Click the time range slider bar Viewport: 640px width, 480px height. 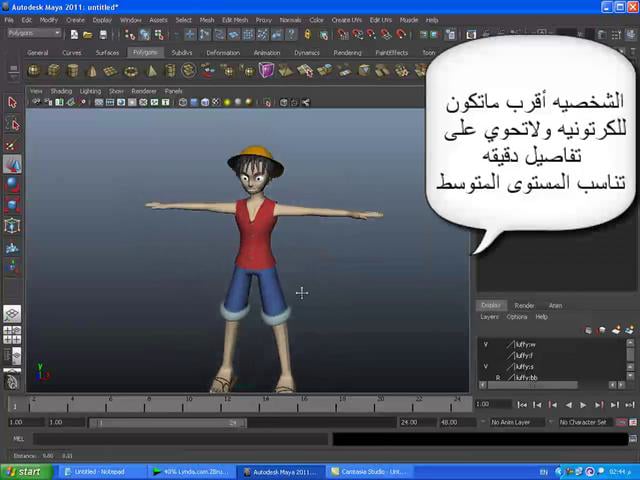[167, 423]
